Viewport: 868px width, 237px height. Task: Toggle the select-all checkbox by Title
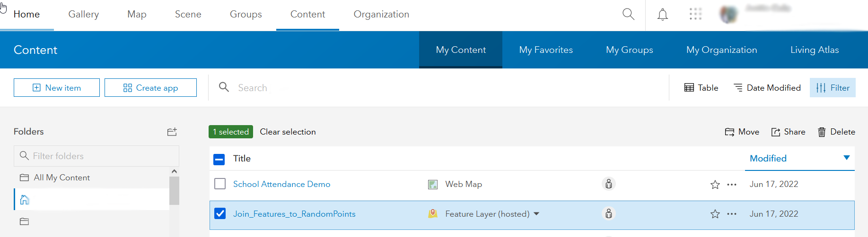[219, 159]
